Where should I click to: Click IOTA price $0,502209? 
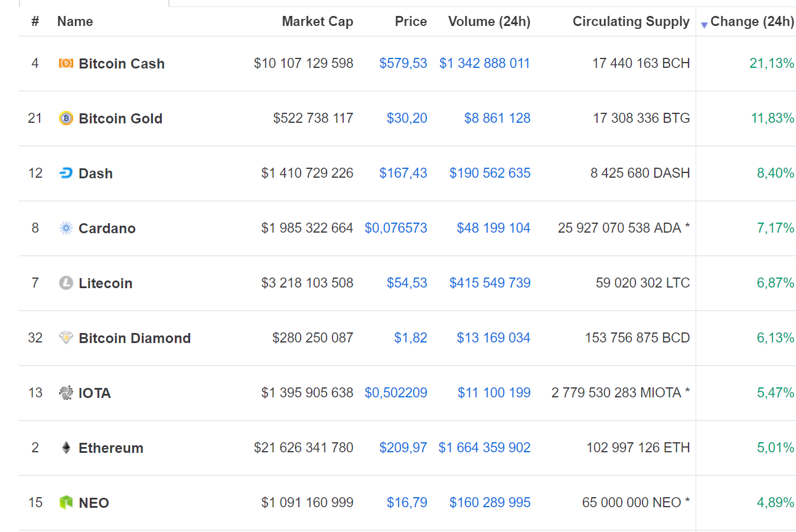[396, 393]
